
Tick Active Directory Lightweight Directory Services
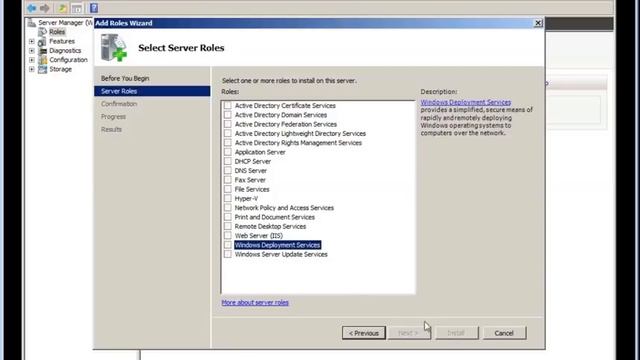[228, 133]
